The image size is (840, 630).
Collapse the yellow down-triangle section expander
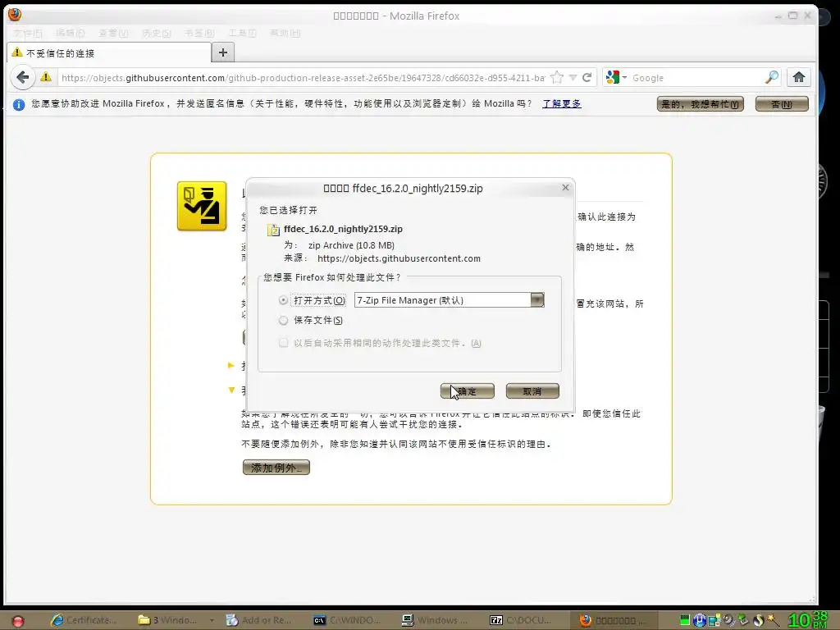[231, 390]
